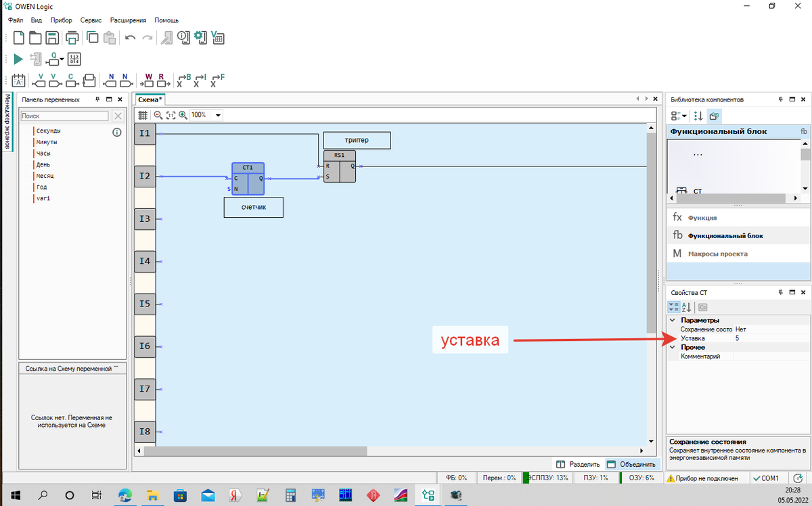
Task: Open the Прибор menu
Action: point(61,20)
